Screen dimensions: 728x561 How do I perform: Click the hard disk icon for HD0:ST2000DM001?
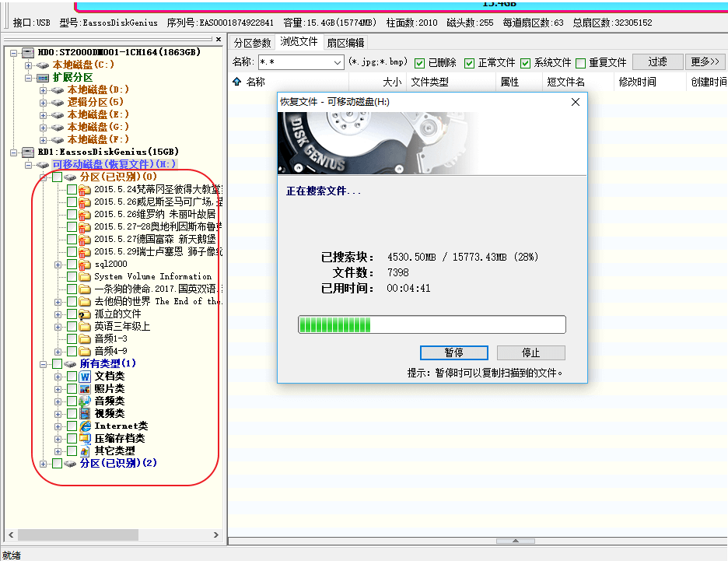click(x=29, y=52)
